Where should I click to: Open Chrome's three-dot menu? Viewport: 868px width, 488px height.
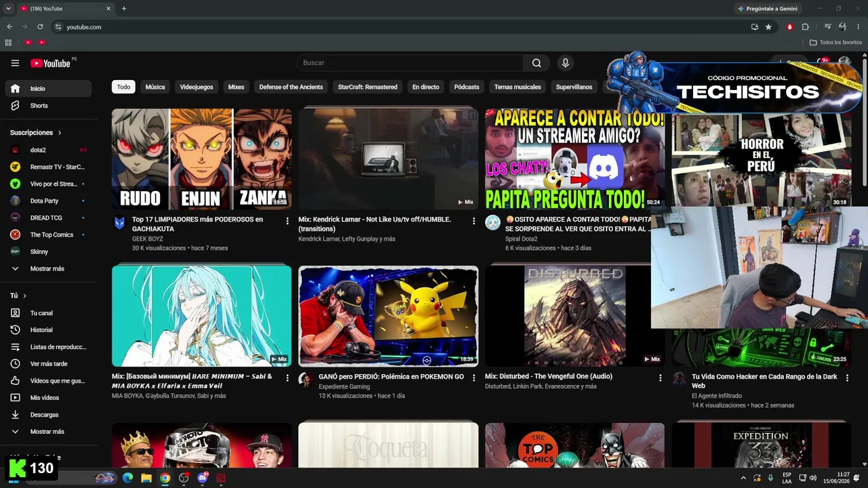(x=859, y=27)
